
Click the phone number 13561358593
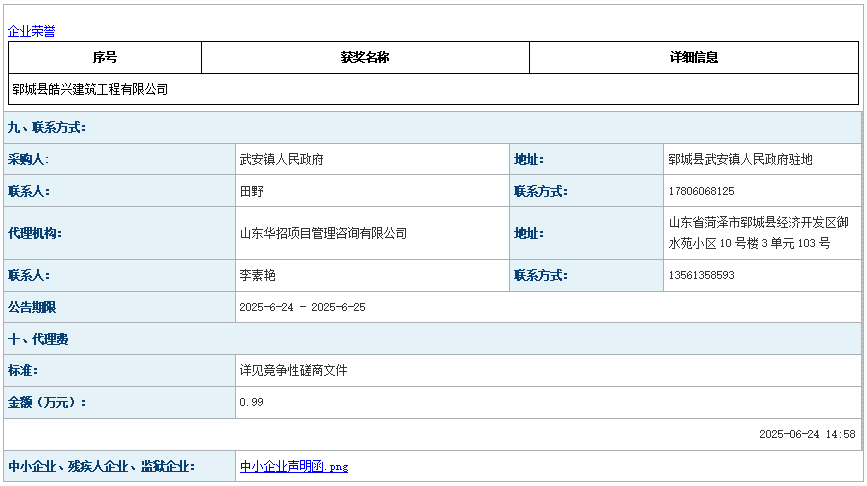701,275
